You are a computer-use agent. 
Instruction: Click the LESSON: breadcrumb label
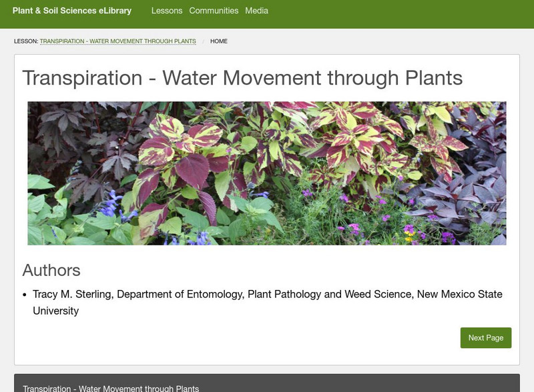(x=26, y=41)
